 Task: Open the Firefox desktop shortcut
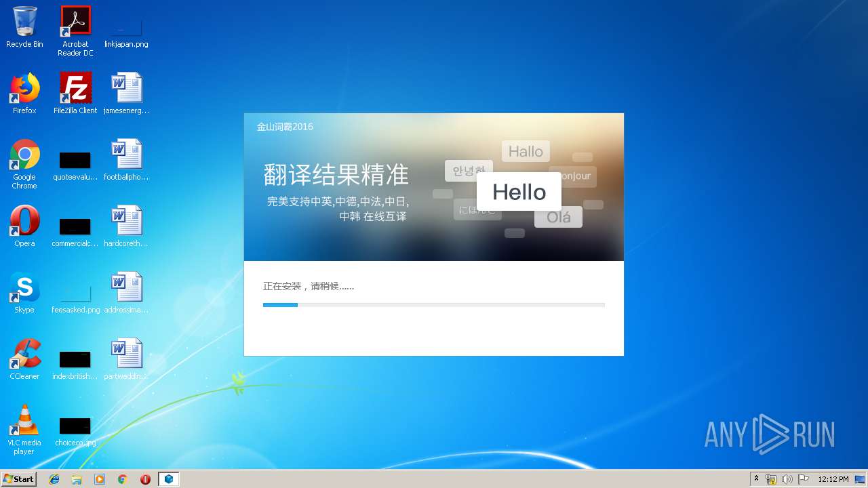click(x=24, y=94)
